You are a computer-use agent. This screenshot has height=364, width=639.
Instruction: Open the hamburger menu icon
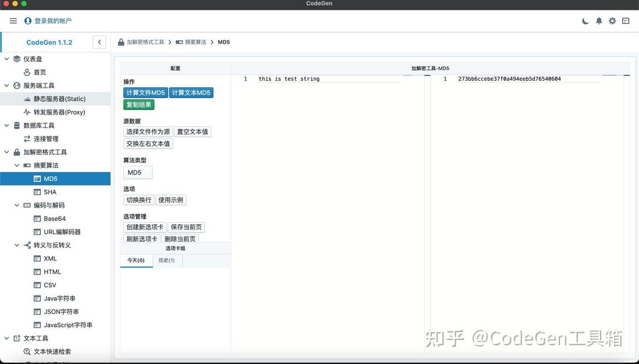tap(13, 21)
